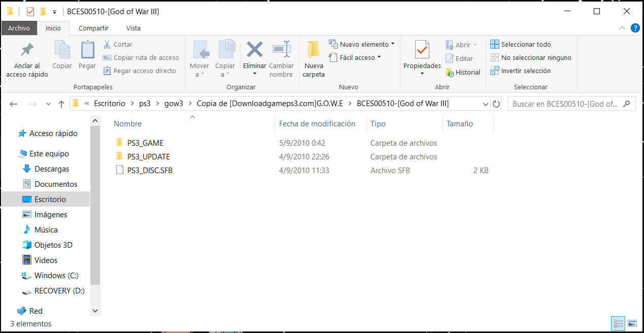
Task: Click Seleccionar todo
Action: coord(521,45)
